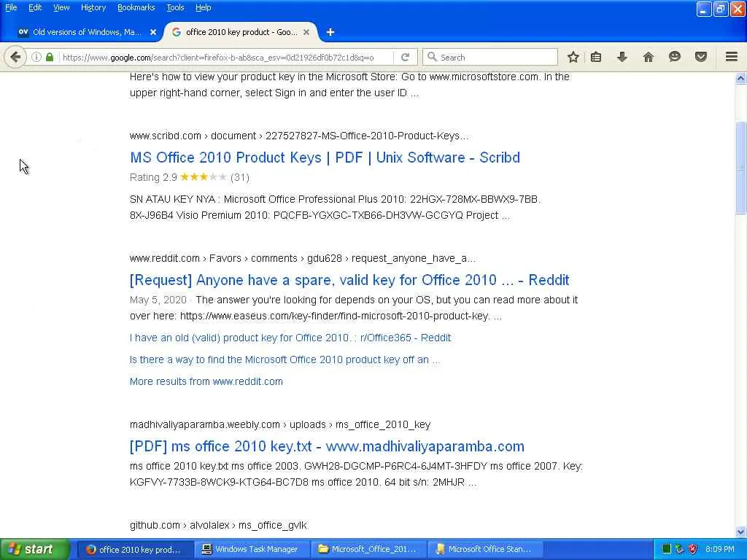Open a new tab with plus button
This screenshot has height=560, width=747.
tap(330, 32)
